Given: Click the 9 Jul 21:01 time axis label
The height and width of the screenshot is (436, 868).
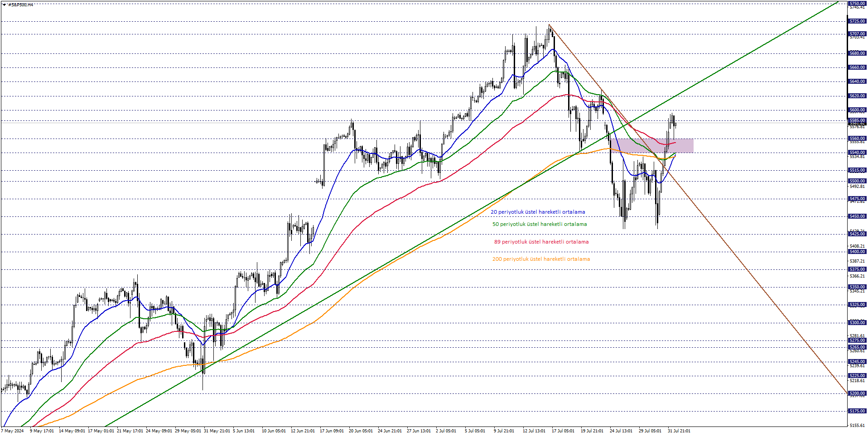Looking at the screenshot, I should tap(504, 431).
